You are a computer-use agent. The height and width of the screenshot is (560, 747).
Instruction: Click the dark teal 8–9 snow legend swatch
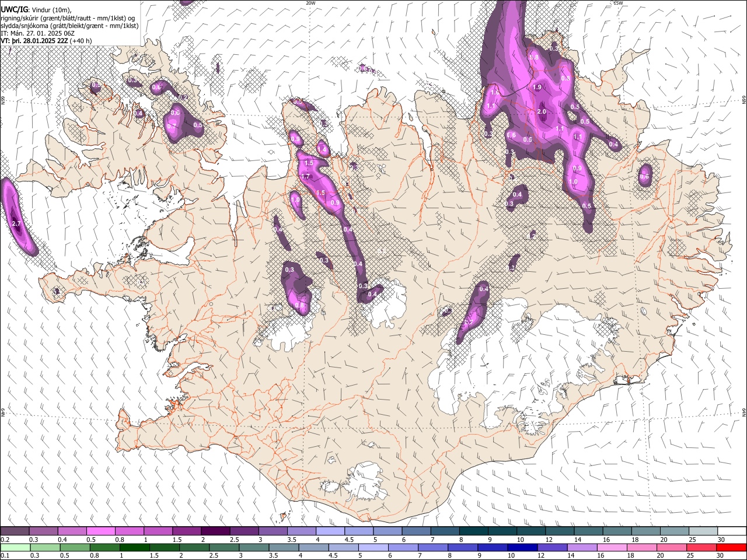tap(473, 531)
